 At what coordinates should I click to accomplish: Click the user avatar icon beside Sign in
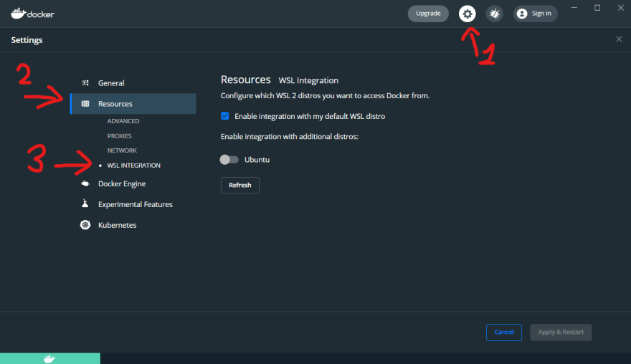pos(522,14)
